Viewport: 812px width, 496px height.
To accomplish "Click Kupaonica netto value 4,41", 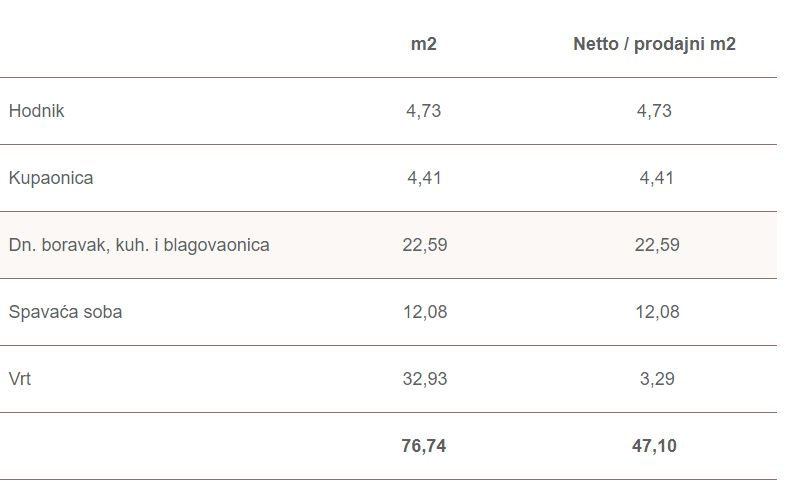I will click(657, 178).
